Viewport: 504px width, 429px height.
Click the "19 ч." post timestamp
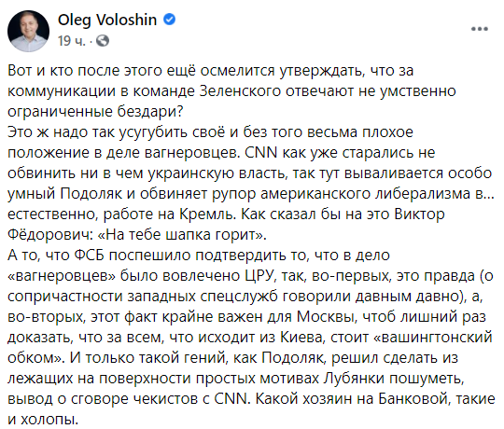pos(71,41)
